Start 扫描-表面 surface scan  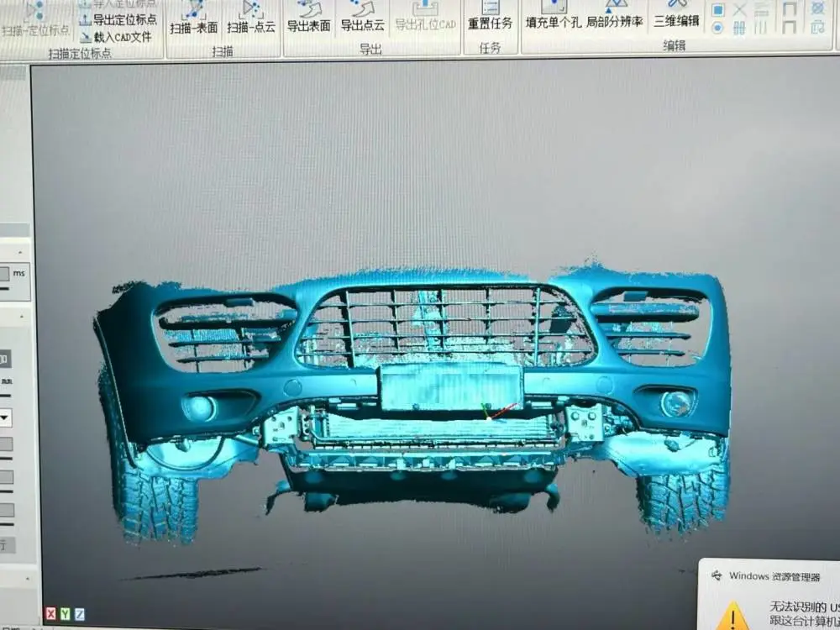(x=194, y=18)
